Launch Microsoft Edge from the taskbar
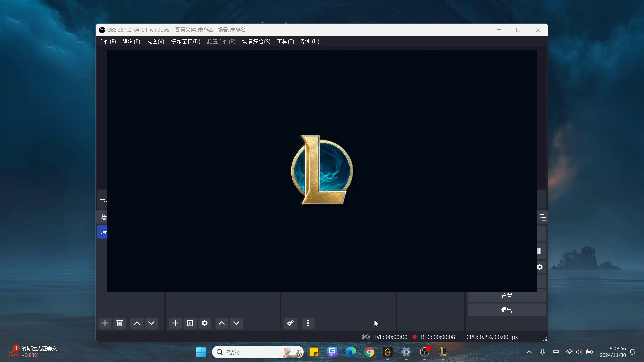644x362 pixels. click(x=351, y=352)
